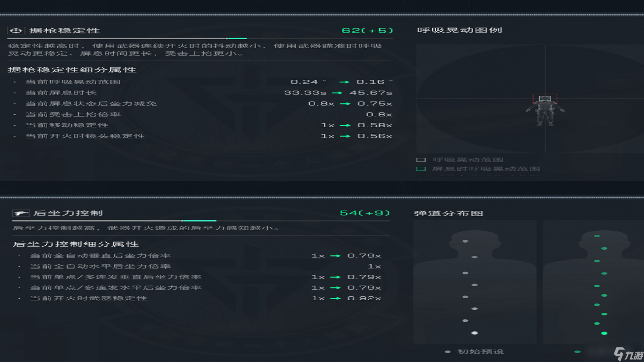Select the gray 初始预设 legend dot

[x=447, y=352]
